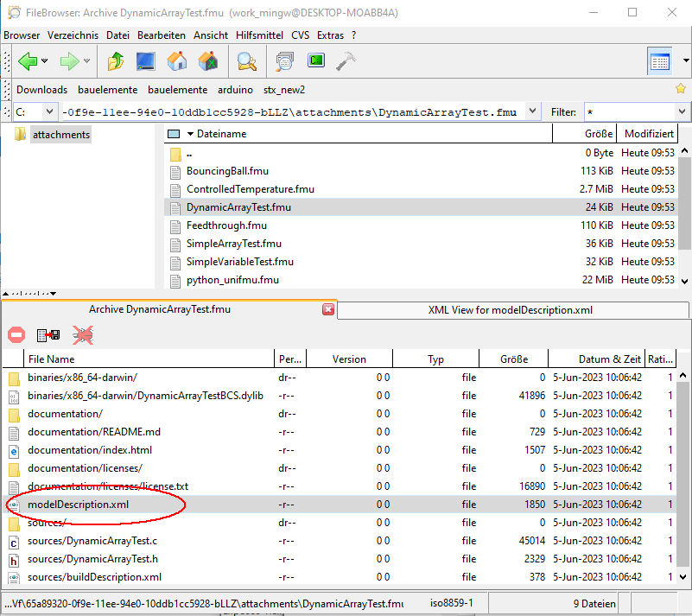Click the red stop icon in archive panel
The height and width of the screenshot is (616, 692).
(x=16, y=335)
